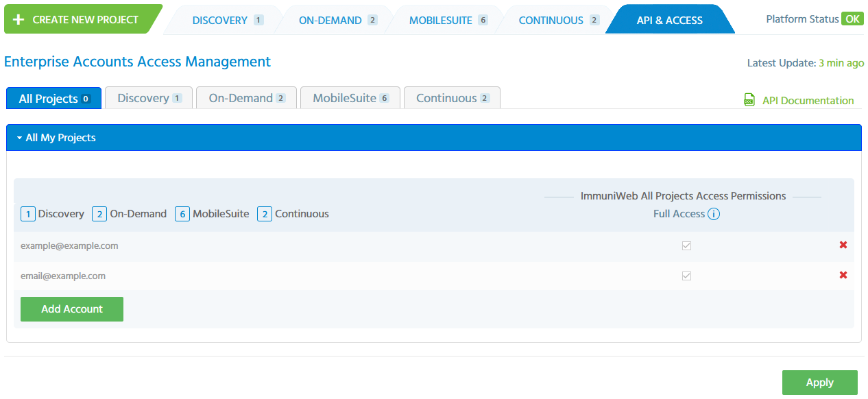The image size is (868, 399).
Task: Select the Continuous sub-tab
Action: pos(452,98)
